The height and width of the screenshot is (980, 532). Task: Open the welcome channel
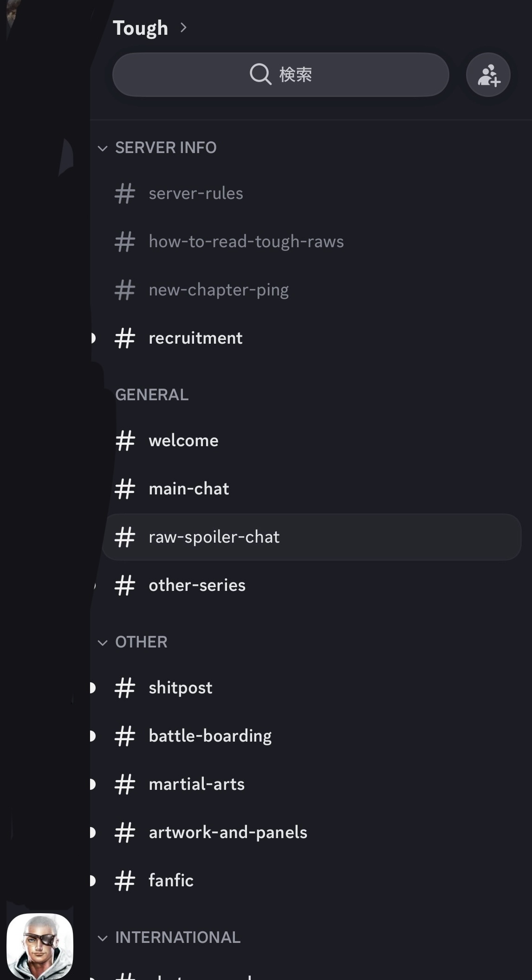pos(183,441)
